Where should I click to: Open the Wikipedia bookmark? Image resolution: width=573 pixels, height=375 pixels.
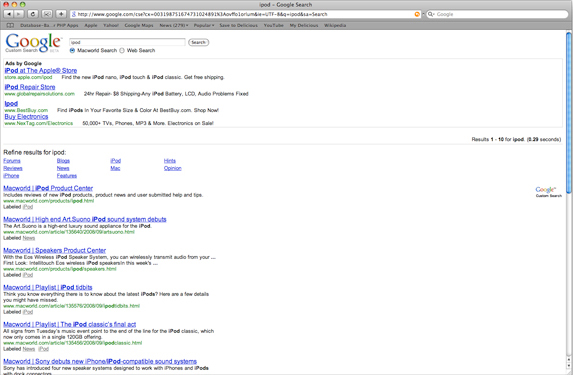pyautogui.click(x=335, y=25)
